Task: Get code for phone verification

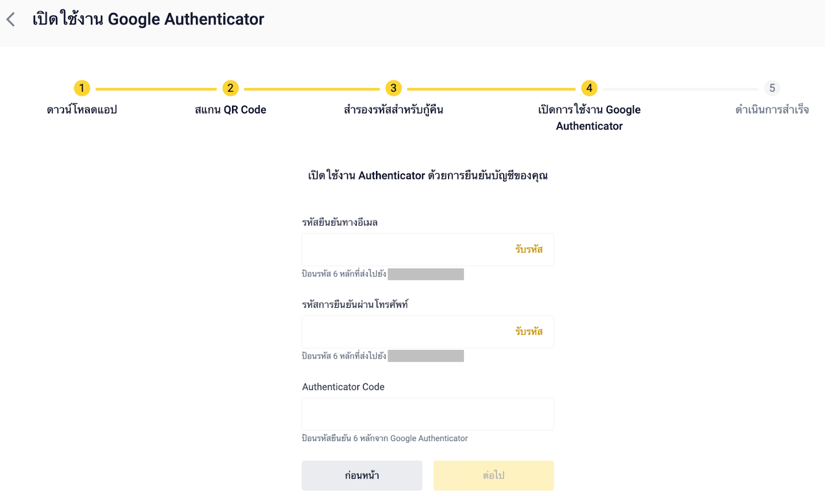Action: 529,332
